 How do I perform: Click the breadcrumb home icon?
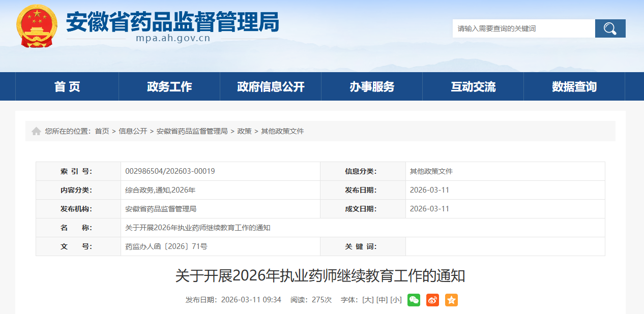[x=36, y=131]
